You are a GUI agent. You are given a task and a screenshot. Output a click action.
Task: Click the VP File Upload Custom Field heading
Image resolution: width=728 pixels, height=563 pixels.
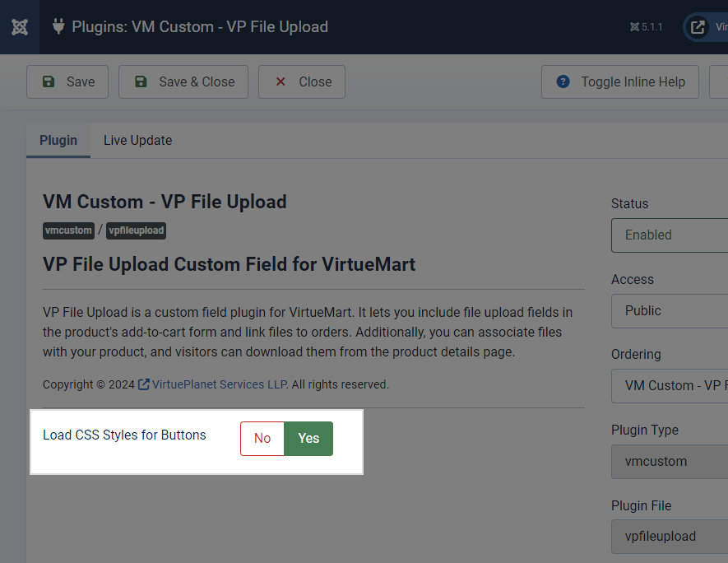pyautogui.click(x=229, y=264)
